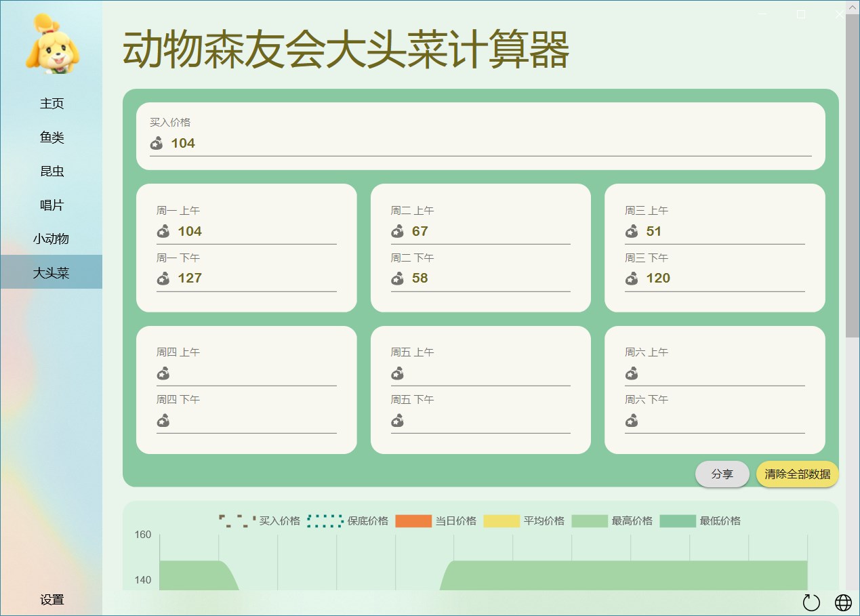Toggle 平均价格 legend series
Screen dimensions: 860x616
[x=524, y=520]
